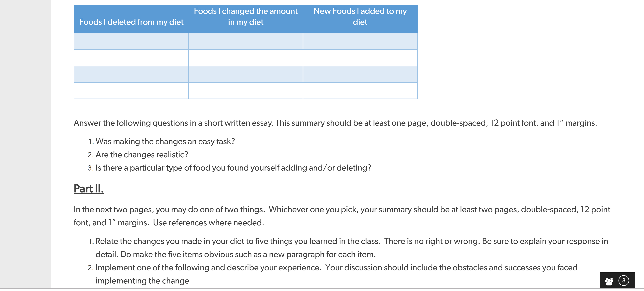Select the first empty cell under New Foods
This screenshot has height=291, width=644.
tap(360, 41)
